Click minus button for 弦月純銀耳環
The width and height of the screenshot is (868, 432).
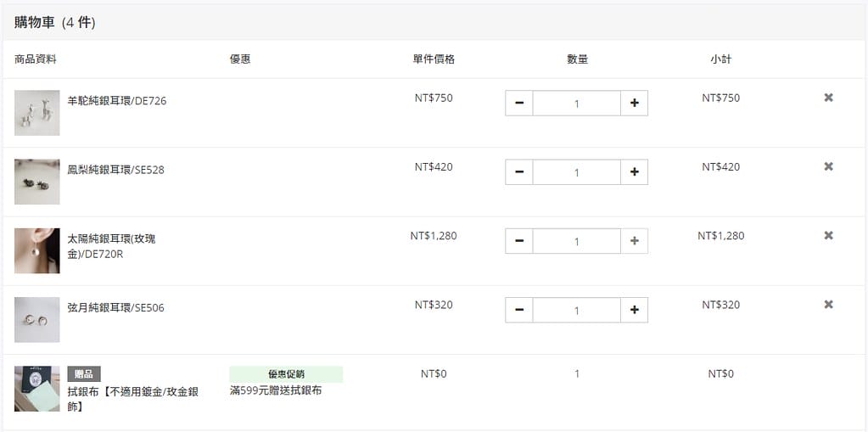[x=519, y=310]
